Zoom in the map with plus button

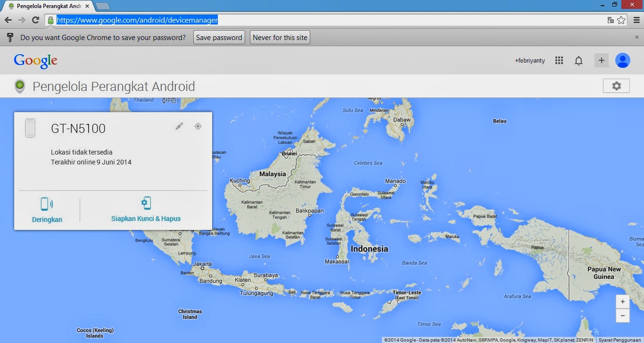623,302
